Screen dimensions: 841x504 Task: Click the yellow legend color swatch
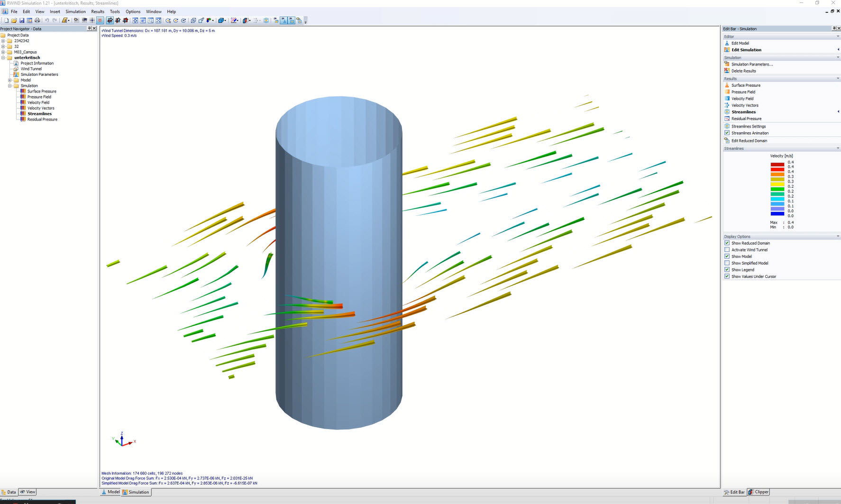pos(777,184)
